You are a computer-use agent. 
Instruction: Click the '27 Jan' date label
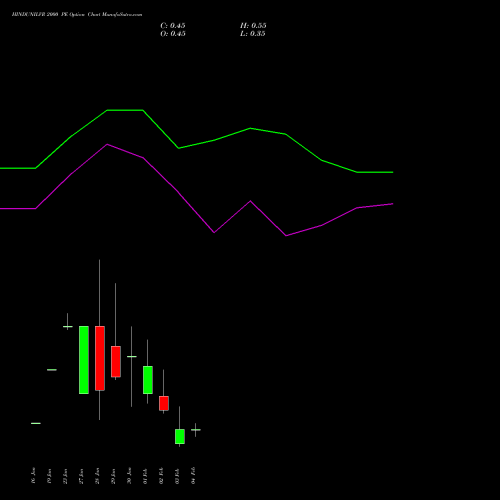tap(81, 476)
